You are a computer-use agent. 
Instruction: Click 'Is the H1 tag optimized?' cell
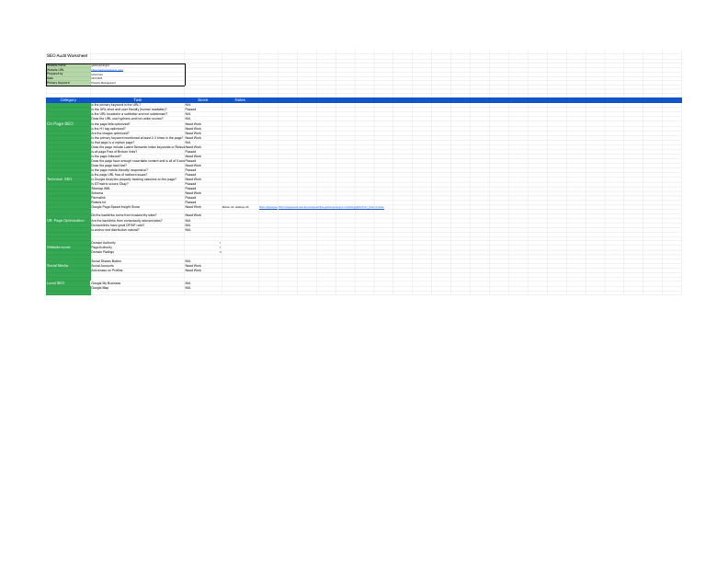coord(138,129)
